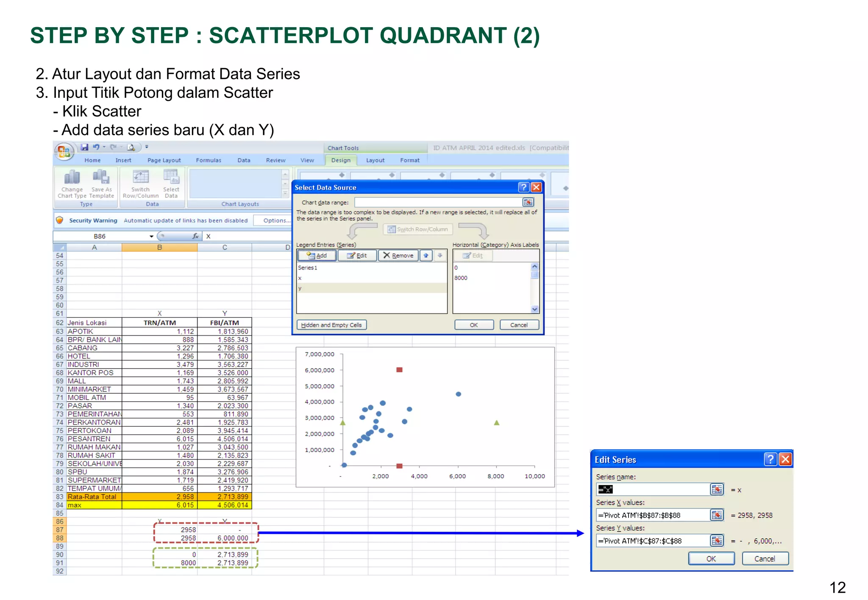Click the insert function fx icon
The image size is (868, 600).
click(x=195, y=236)
